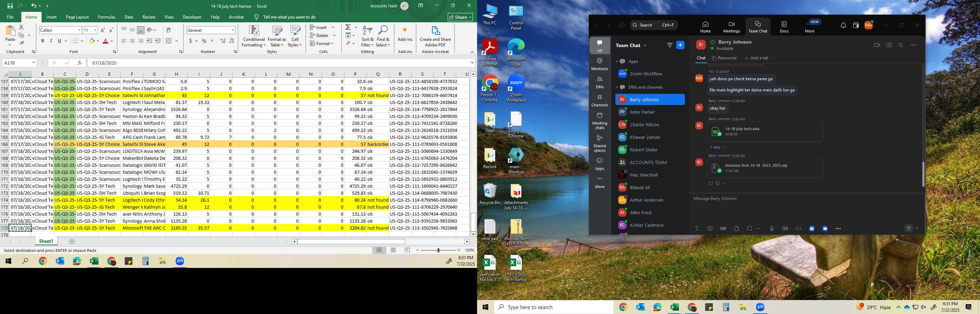Move the Excel zoom slider
The width and height of the screenshot is (980, 314).
[438, 250]
